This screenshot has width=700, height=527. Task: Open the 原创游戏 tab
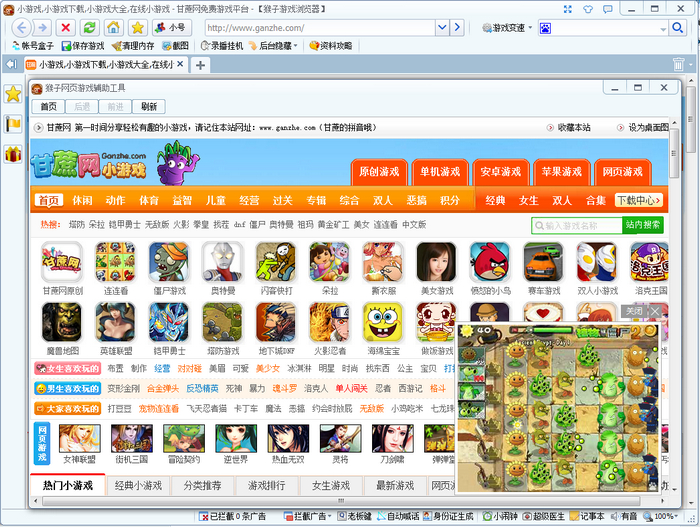379,172
